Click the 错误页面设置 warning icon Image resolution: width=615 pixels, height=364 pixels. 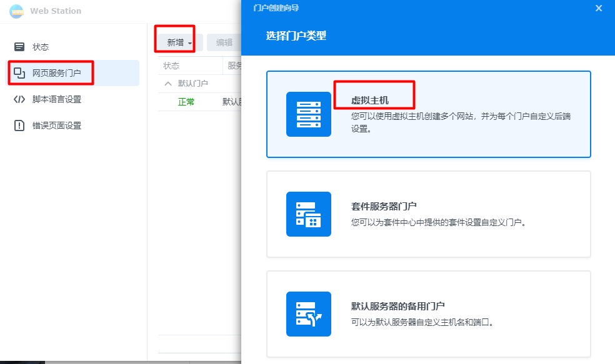click(x=19, y=125)
